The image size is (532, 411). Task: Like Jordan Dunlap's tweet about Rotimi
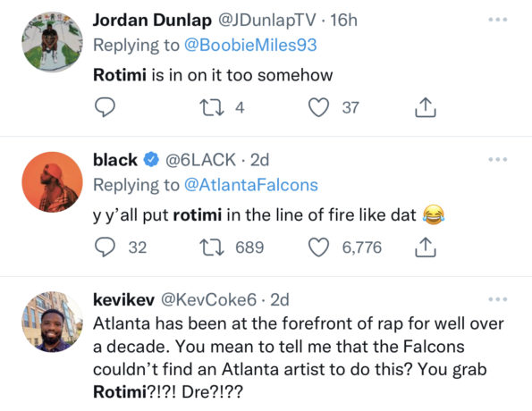pos(318,107)
